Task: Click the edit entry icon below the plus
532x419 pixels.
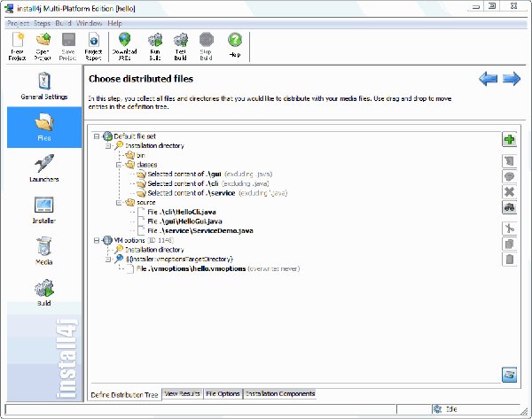Action: coord(509,160)
